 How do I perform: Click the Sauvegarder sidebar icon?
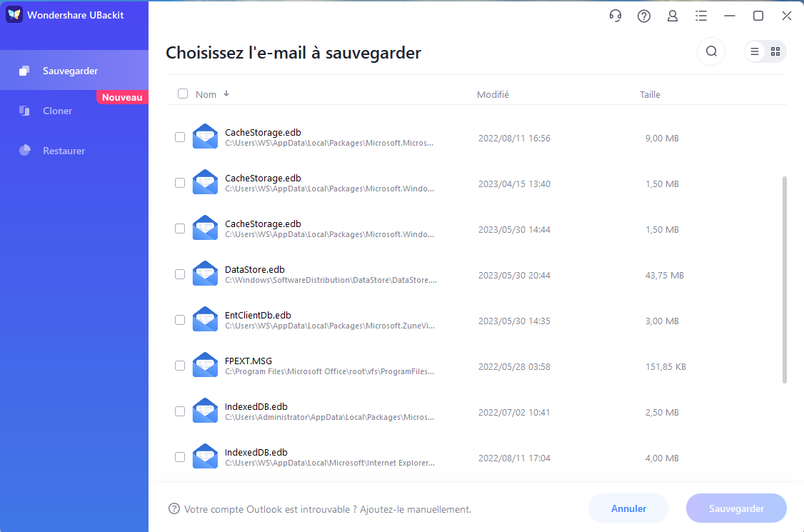tap(24, 71)
